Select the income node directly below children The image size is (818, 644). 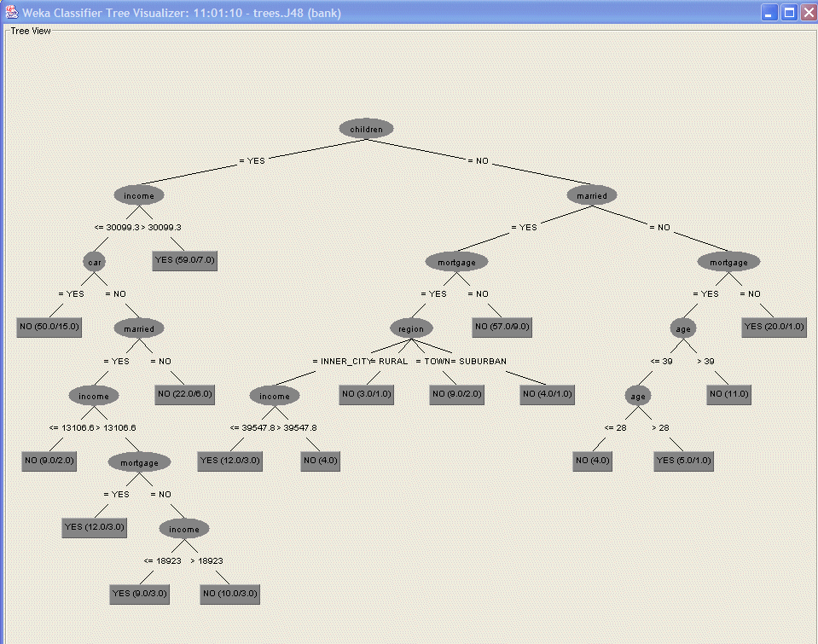pyautogui.click(x=139, y=195)
